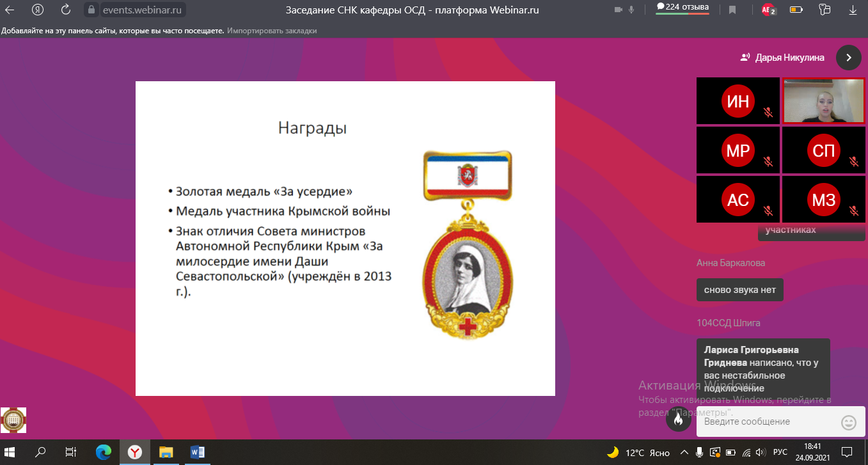Viewport: 868px width, 465px height.
Task: Click the organization logo at bottom left
Action: click(x=13, y=421)
